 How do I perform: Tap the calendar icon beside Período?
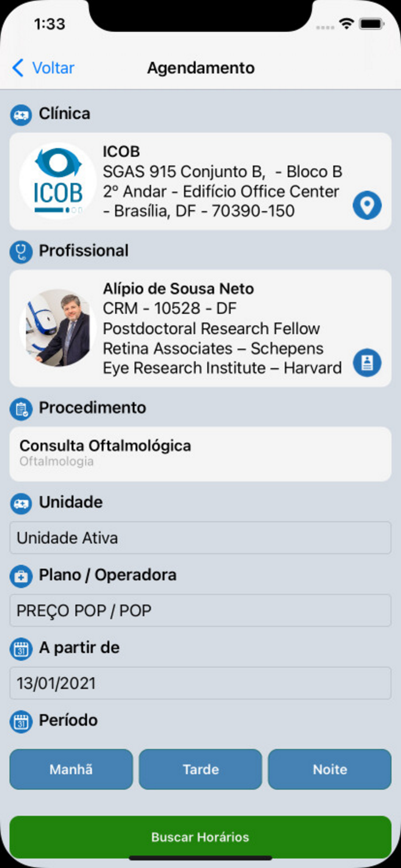pos(21,722)
